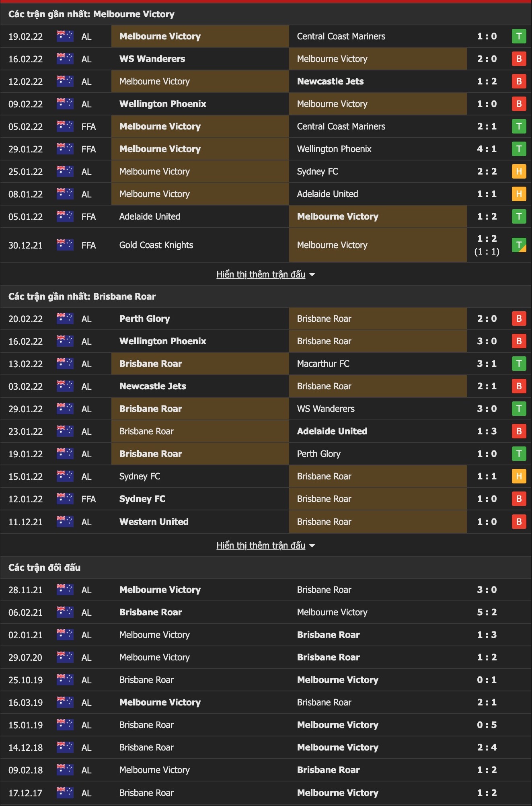Click the (1 : 1) halftime score on 30.12.21 row

coord(487,252)
